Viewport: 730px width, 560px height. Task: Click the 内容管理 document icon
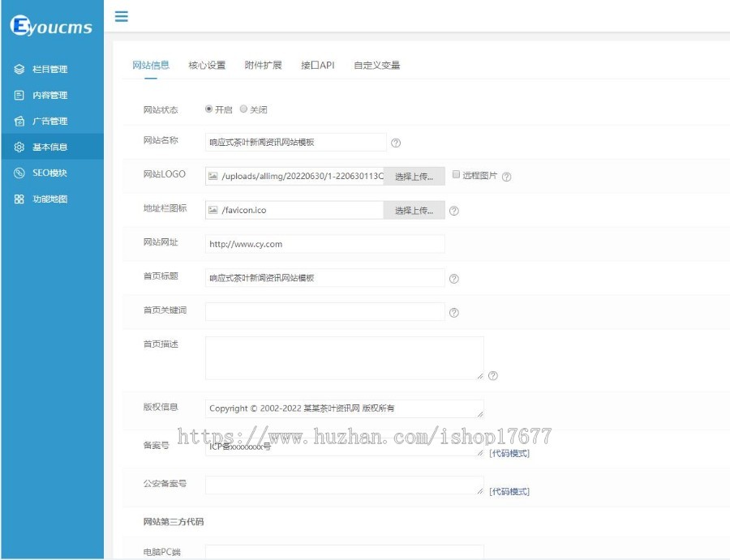pyautogui.click(x=19, y=96)
